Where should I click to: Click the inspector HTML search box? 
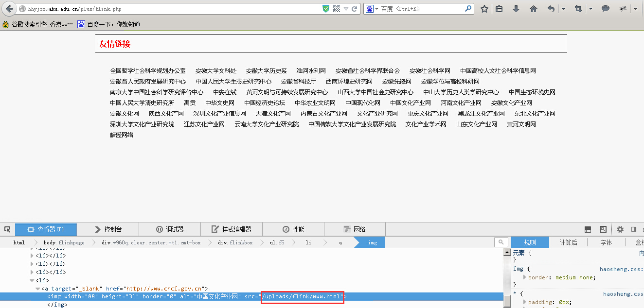coord(501,242)
